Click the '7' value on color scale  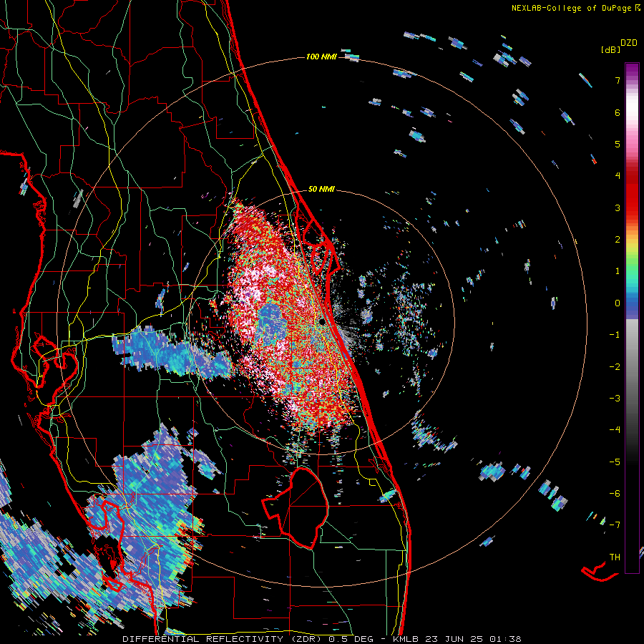point(618,80)
